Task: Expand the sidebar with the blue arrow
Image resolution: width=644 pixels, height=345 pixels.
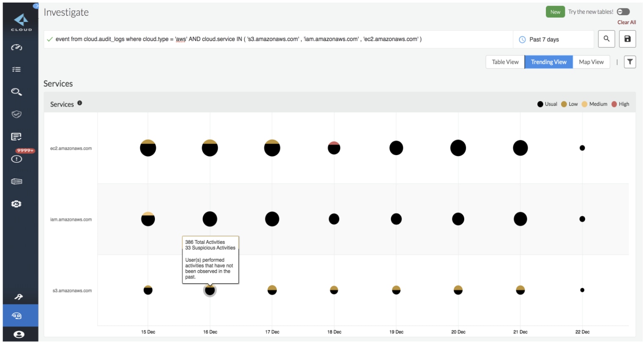Action: pos(36,6)
